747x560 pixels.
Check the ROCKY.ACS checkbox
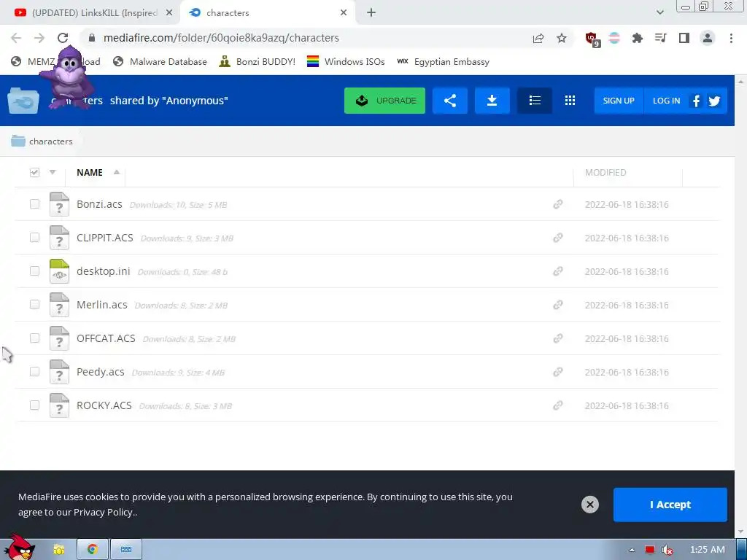34,405
